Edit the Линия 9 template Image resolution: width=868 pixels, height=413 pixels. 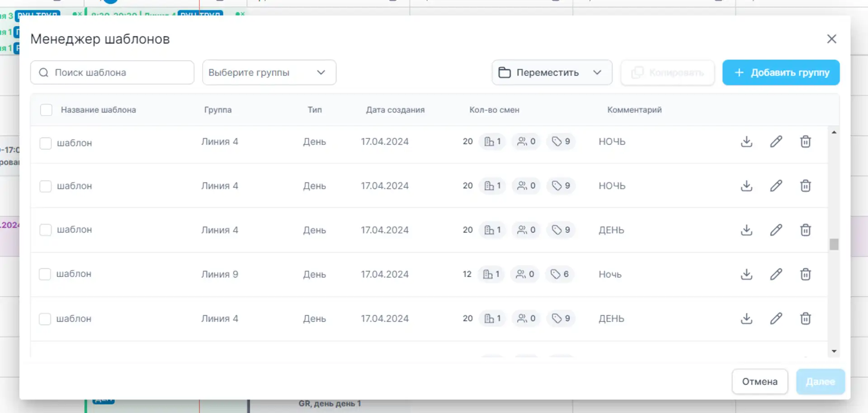(x=776, y=274)
